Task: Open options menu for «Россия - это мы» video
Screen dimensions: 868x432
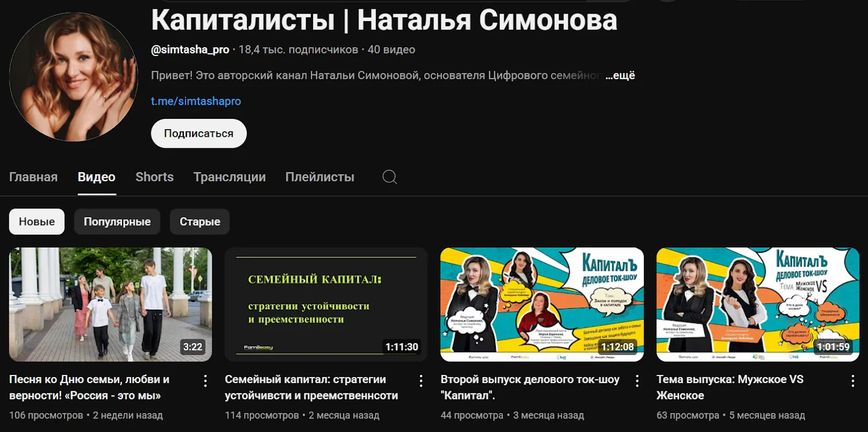Action: (205, 381)
